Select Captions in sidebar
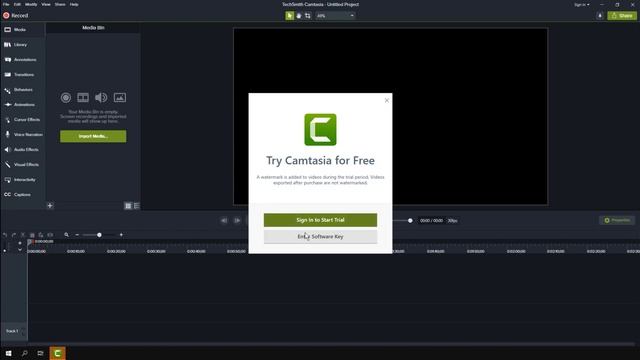Viewport: 640px width, 360px height. 22,195
